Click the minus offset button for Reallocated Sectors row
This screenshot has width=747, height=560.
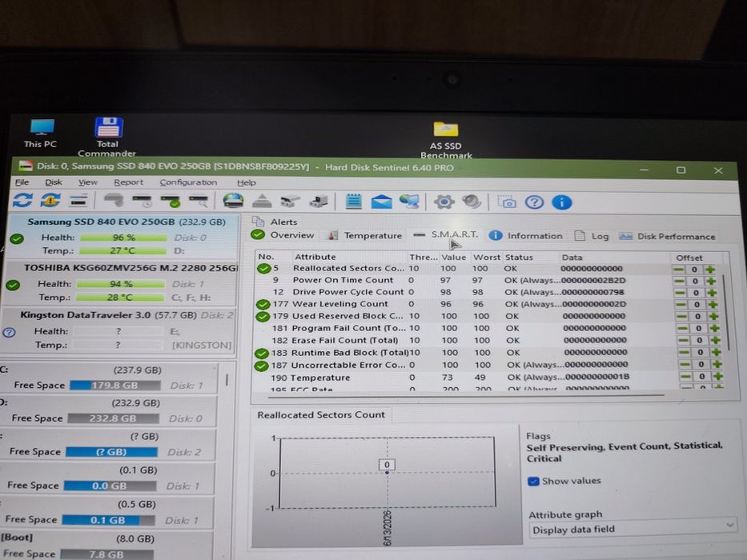tap(678, 270)
